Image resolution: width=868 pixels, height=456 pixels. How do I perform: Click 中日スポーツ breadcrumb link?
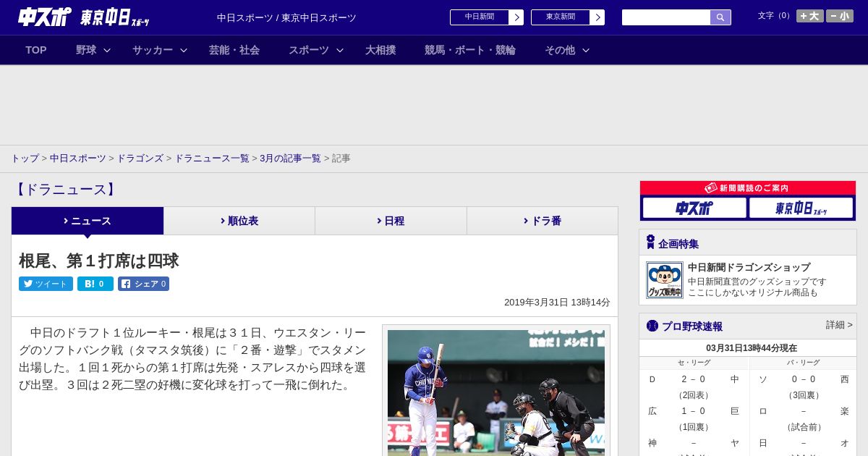tap(78, 158)
